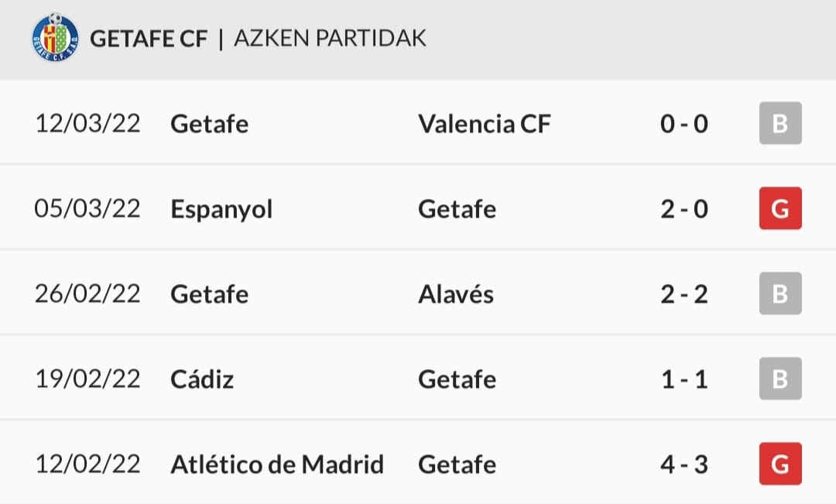Viewport: 836px width, 504px height.
Task: Click the gray B badge for Alavés match
Action: click(780, 293)
